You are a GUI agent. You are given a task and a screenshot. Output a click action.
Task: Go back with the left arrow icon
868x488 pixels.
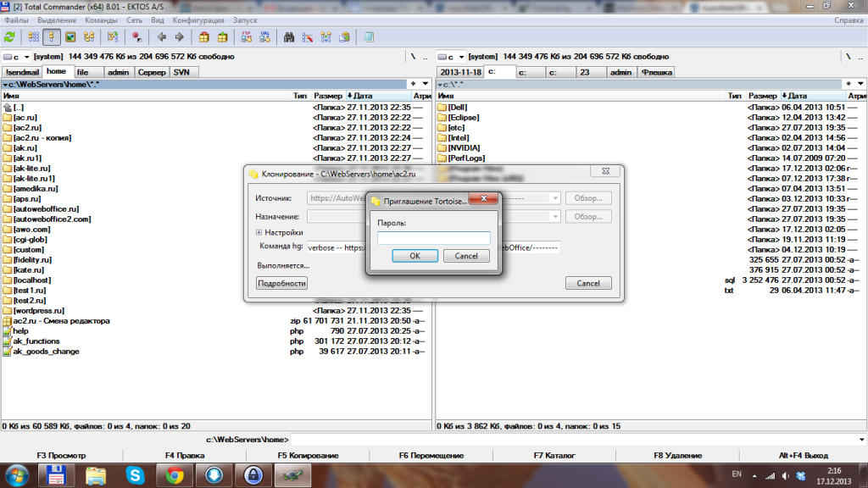click(162, 37)
